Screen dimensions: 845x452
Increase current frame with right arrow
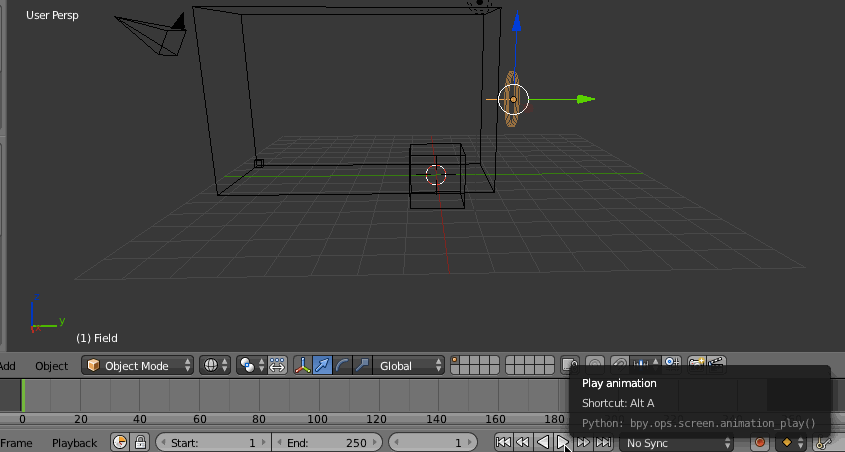tap(470, 443)
